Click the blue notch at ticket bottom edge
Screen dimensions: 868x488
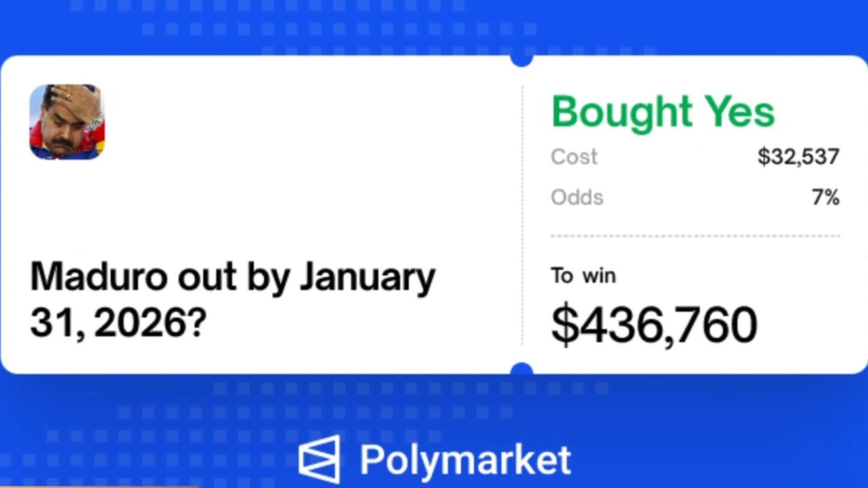pyautogui.click(x=521, y=369)
